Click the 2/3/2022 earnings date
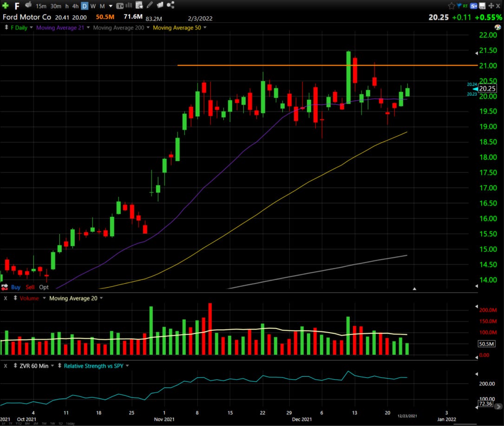 pyautogui.click(x=200, y=19)
